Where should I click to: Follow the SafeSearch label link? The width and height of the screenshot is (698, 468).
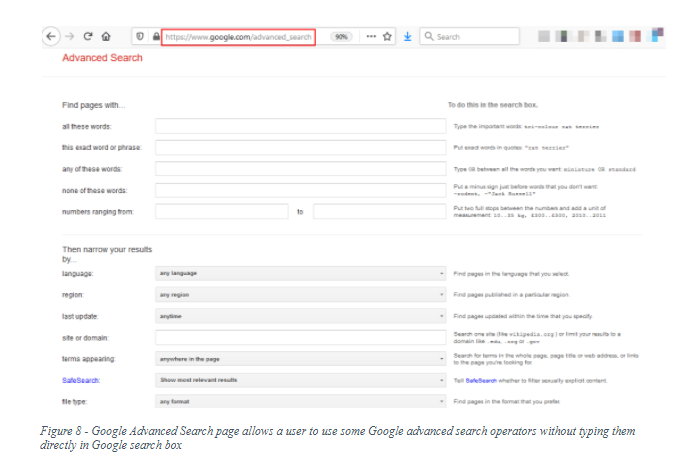coord(81,380)
